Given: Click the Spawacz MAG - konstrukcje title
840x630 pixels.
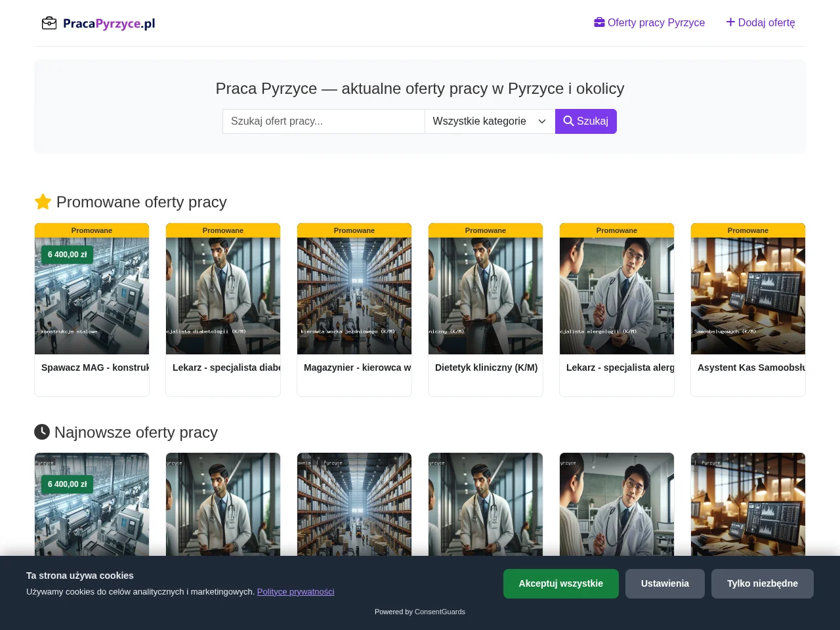Looking at the screenshot, I should (95, 367).
